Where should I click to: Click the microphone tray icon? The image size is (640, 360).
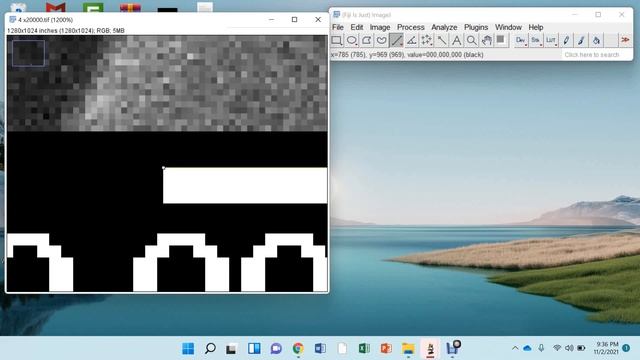click(541, 348)
